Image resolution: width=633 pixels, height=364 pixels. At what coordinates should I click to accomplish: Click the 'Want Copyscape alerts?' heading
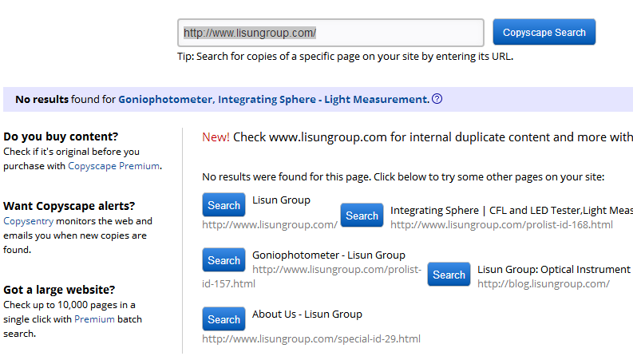(x=69, y=206)
